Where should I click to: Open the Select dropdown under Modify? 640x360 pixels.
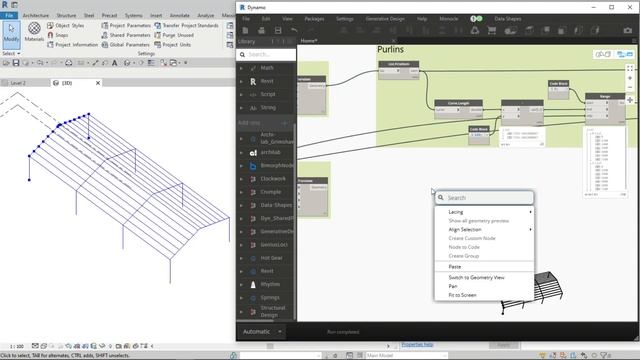[11, 53]
